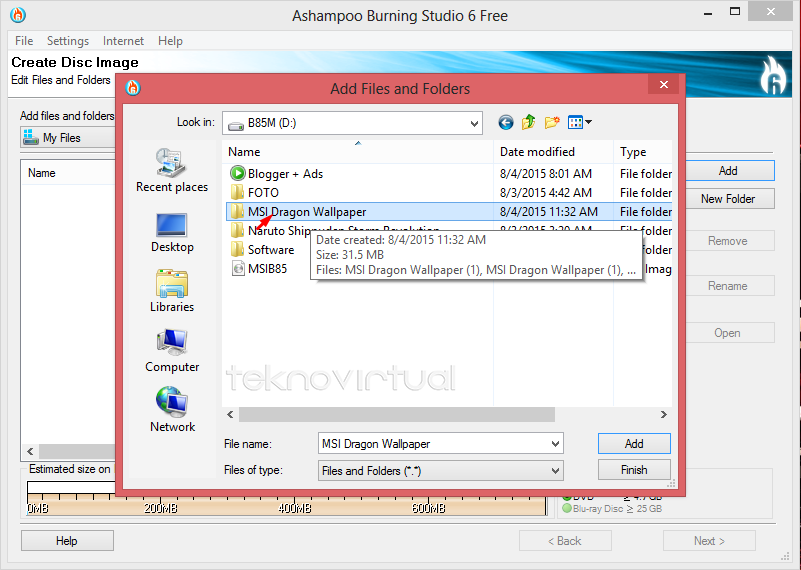Expand the Files of type dropdown arrow
The height and width of the screenshot is (570, 801).
(x=555, y=470)
